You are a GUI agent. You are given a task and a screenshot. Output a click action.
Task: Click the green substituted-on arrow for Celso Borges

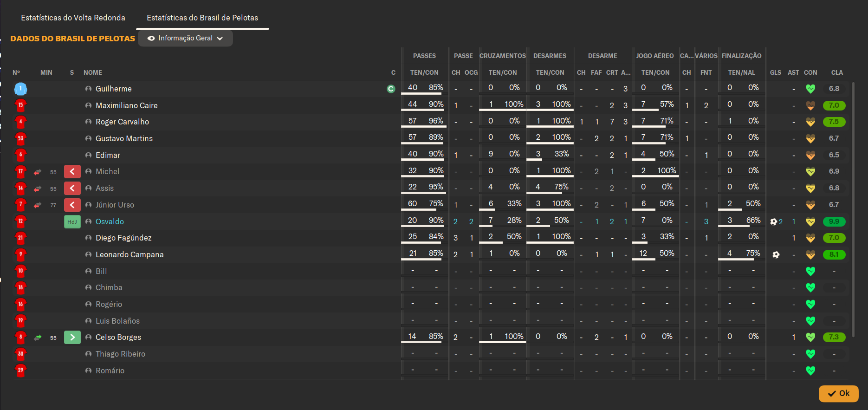[x=72, y=337]
